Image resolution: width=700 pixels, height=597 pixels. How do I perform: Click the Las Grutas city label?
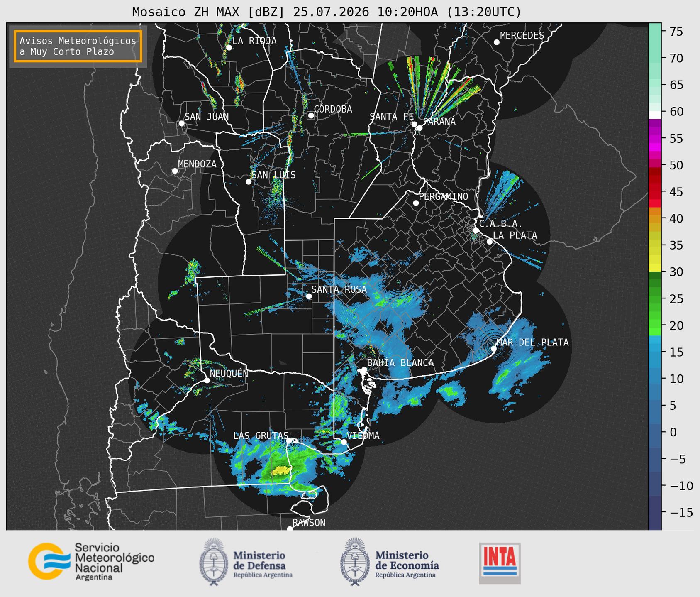[x=260, y=436]
